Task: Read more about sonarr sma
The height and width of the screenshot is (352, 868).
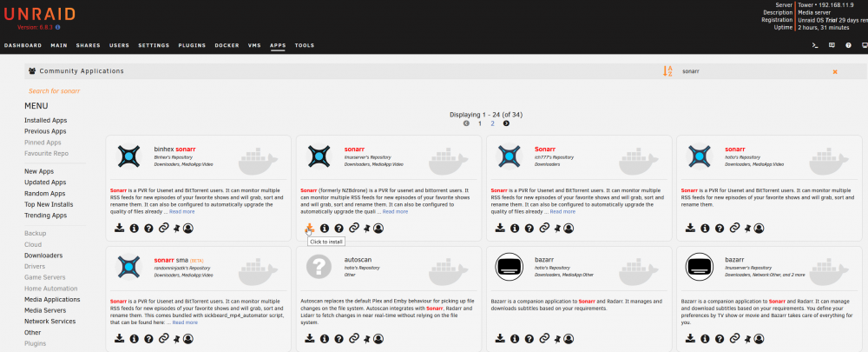Action: click(185, 322)
